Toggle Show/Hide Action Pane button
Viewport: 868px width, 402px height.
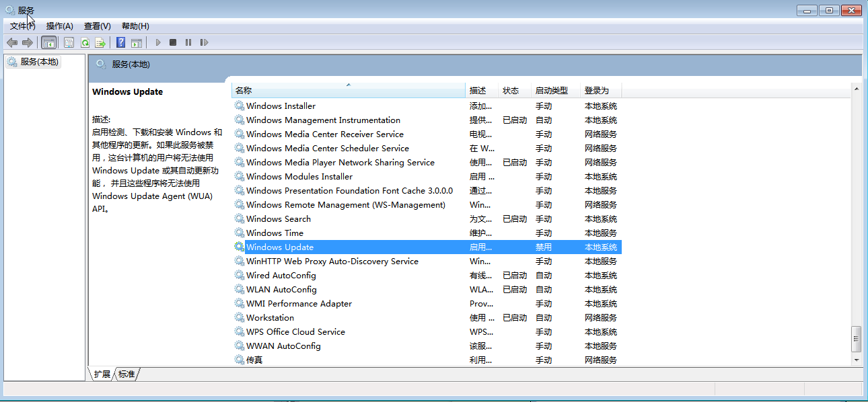[x=137, y=42]
